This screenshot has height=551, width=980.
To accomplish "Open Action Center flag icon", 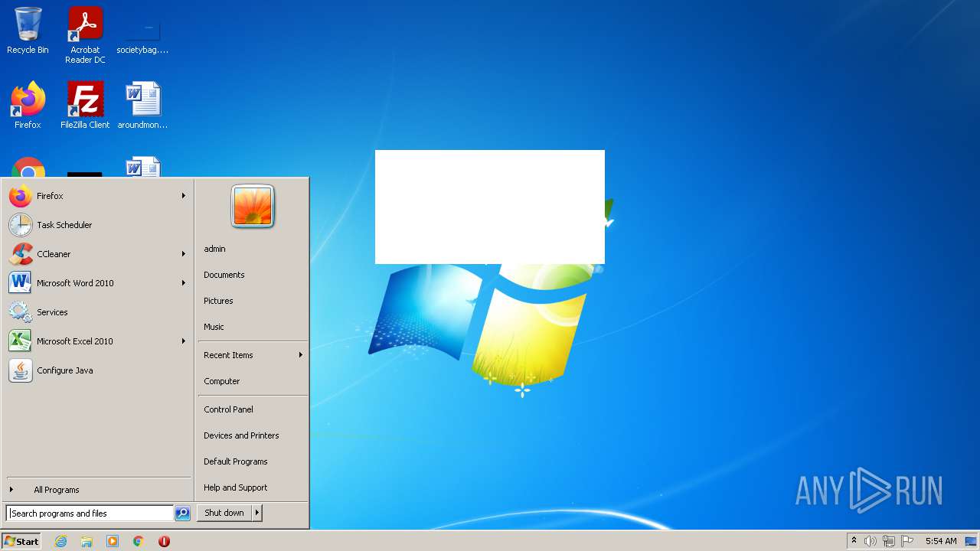I will tap(907, 541).
